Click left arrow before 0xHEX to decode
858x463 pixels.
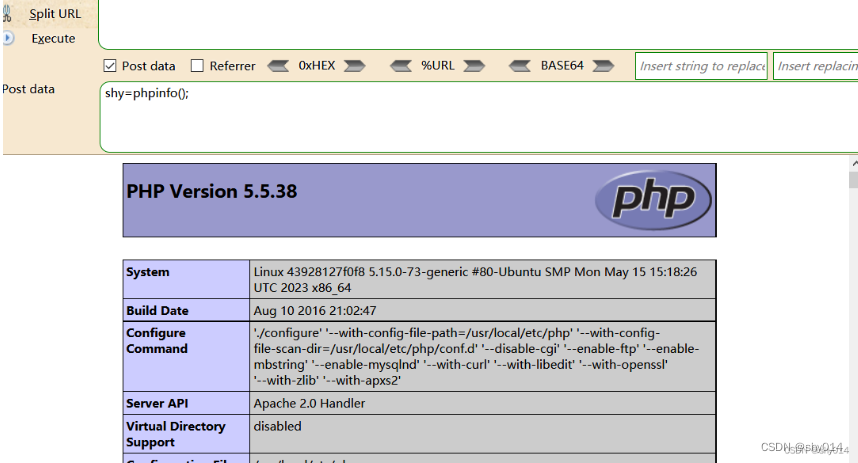click(x=278, y=66)
